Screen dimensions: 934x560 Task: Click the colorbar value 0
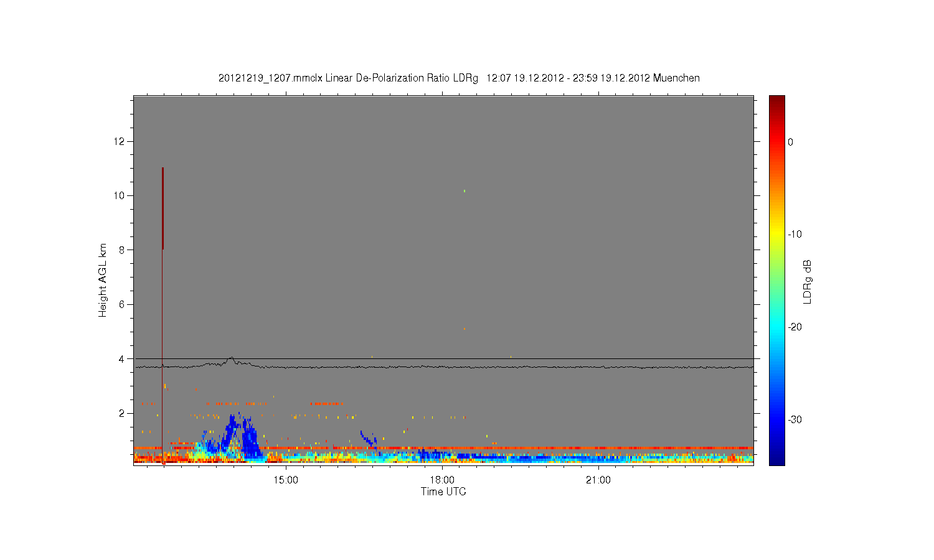pos(791,142)
